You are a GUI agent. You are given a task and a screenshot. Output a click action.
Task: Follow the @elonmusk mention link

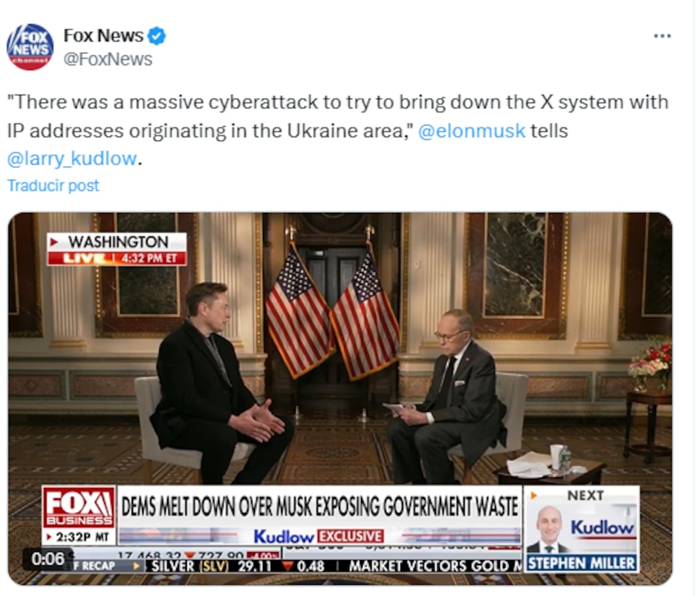coord(472,131)
